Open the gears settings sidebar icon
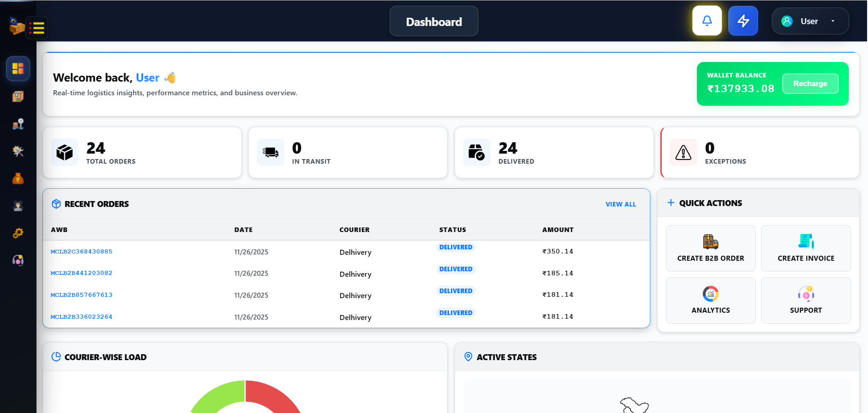The height and width of the screenshot is (413, 868). point(18,233)
